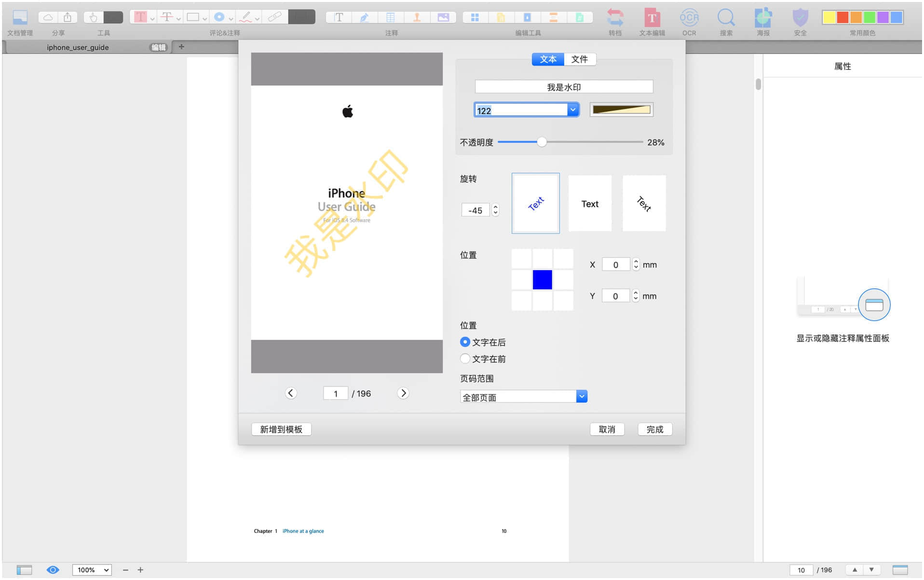Select the pencil freehand drawing tool
Screen dimensions: 924x580
246,17
